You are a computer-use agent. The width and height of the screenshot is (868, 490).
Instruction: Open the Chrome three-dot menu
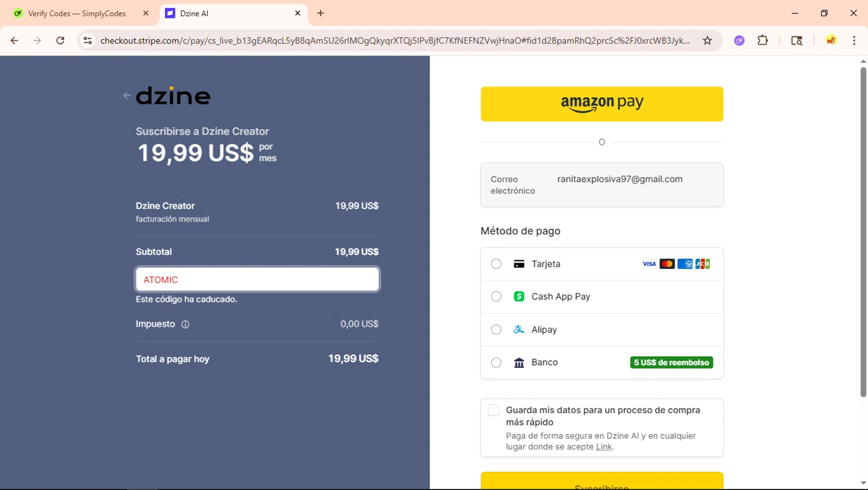point(854,40)
